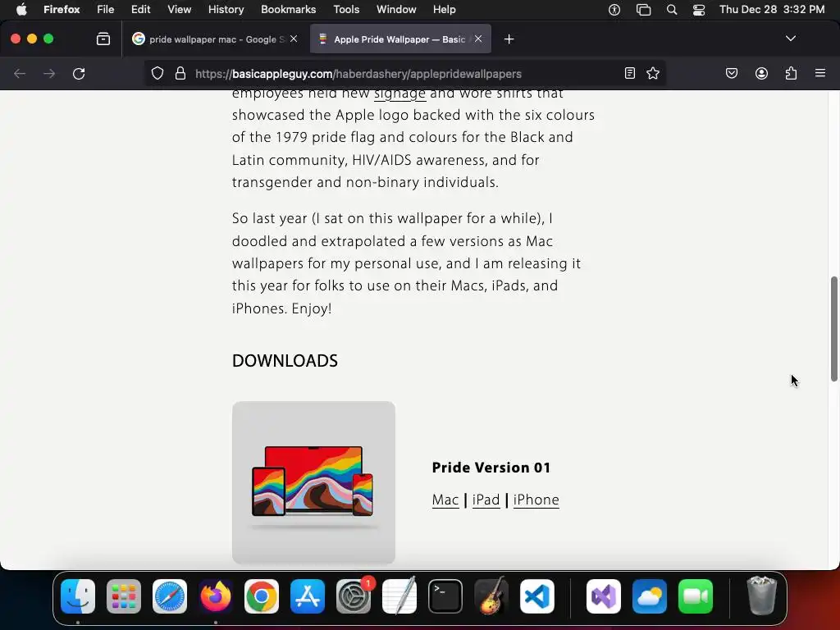Bookmark this page with the star icon
Viewport: 840px width, 630px height.
[x=653, y=73]
